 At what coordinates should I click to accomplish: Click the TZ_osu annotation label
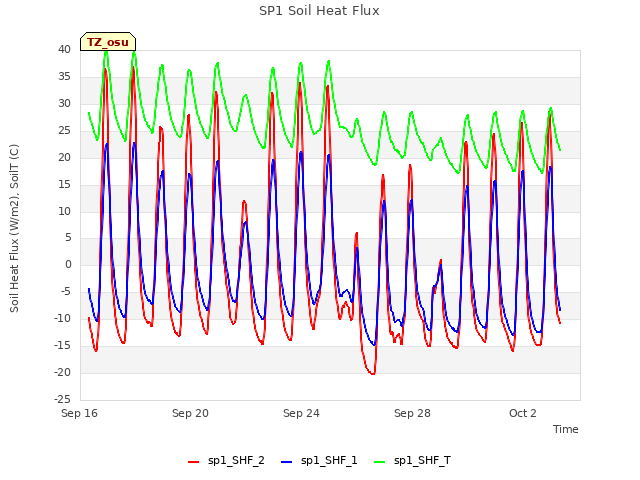(x=108, y=42)
